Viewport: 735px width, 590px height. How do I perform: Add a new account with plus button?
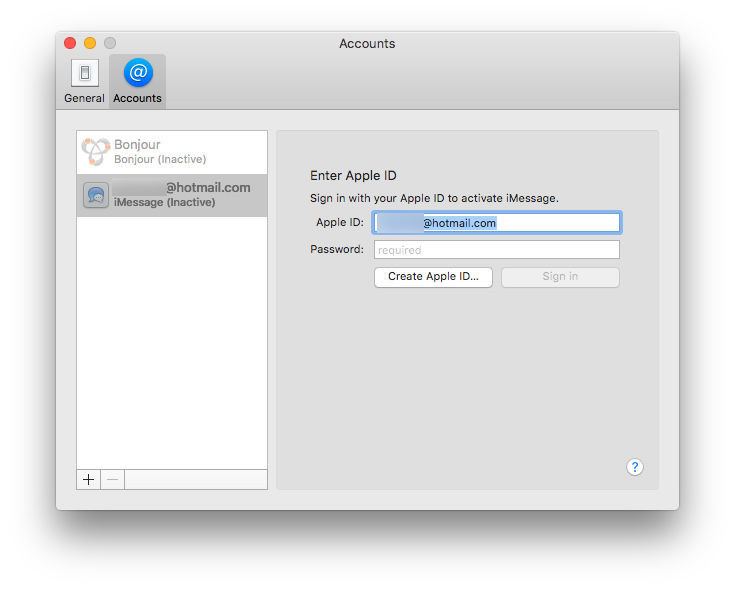89,480
